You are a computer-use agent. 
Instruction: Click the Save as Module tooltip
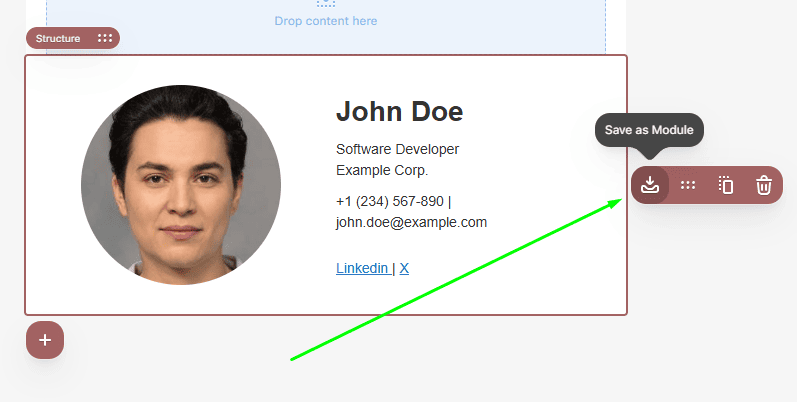point(649,130)
